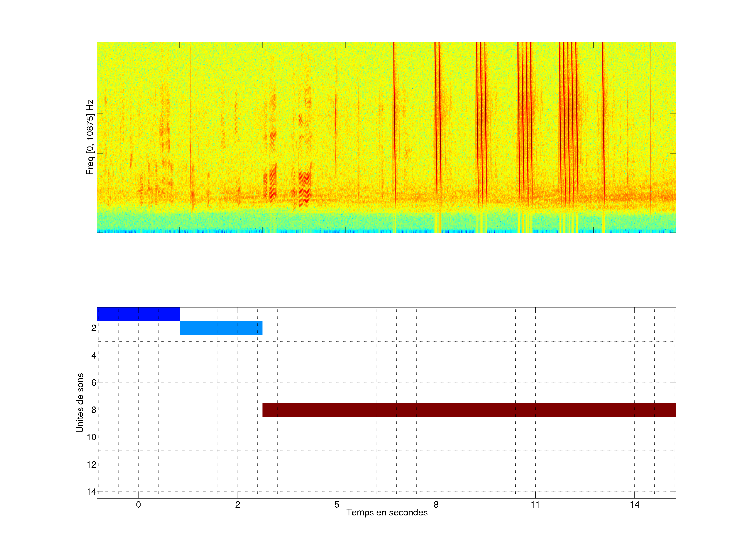
Task: Click x-axis tick label 11
Action: [x=535, y=505]
